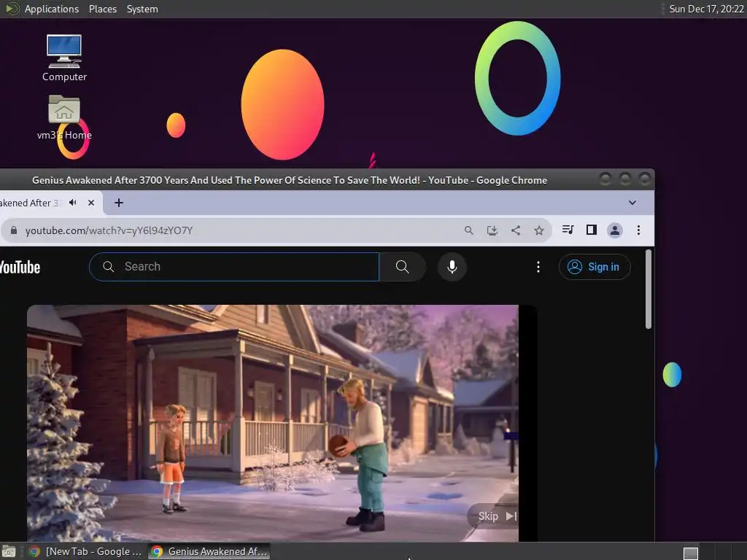
Task: Open Chrome's media control icon
Action: (x=568, y=230)
